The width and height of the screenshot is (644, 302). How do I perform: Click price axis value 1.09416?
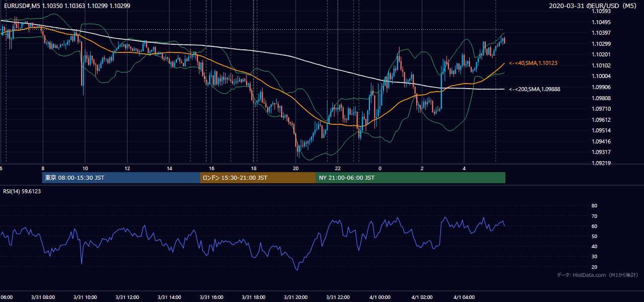pos(601,142)
